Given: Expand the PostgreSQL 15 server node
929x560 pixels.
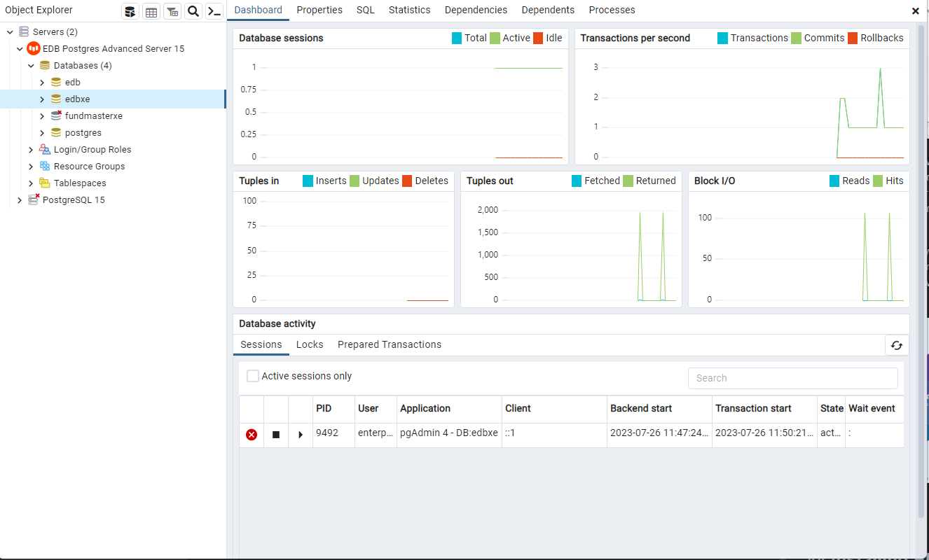Looking at the screenshot, I should click(20, 200).
